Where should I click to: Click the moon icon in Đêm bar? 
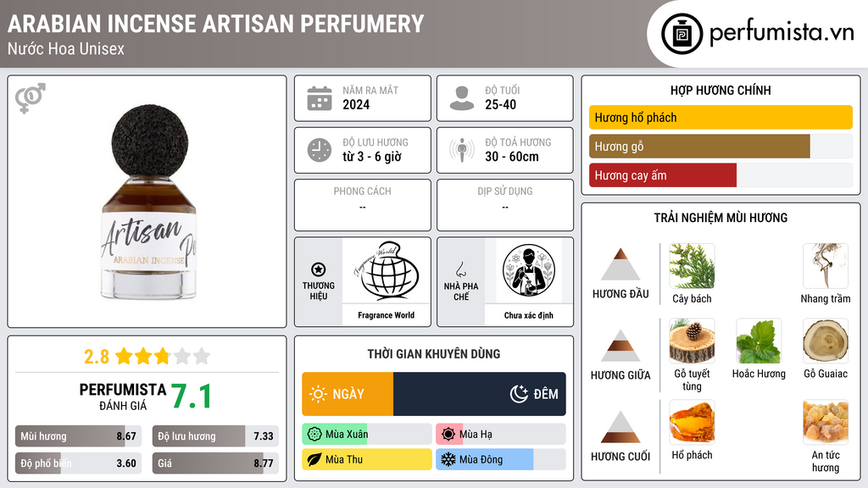point(519,394)
